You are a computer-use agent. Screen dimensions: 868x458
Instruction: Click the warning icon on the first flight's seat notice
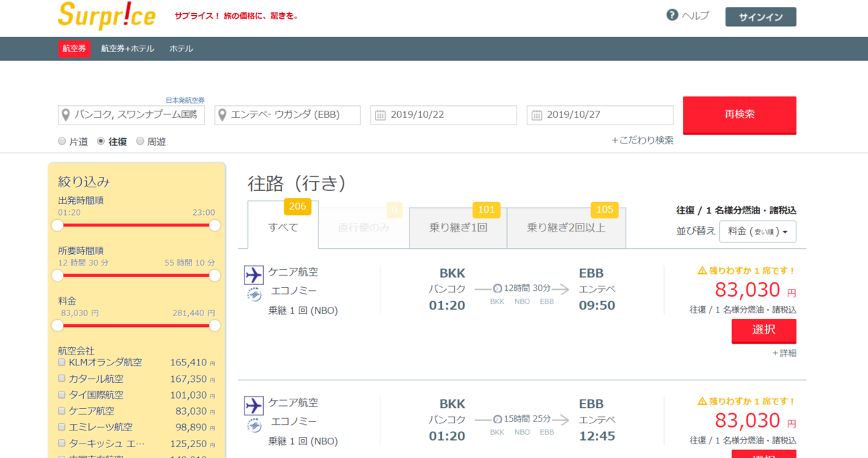pyautogui.click(x=702, y=271)
